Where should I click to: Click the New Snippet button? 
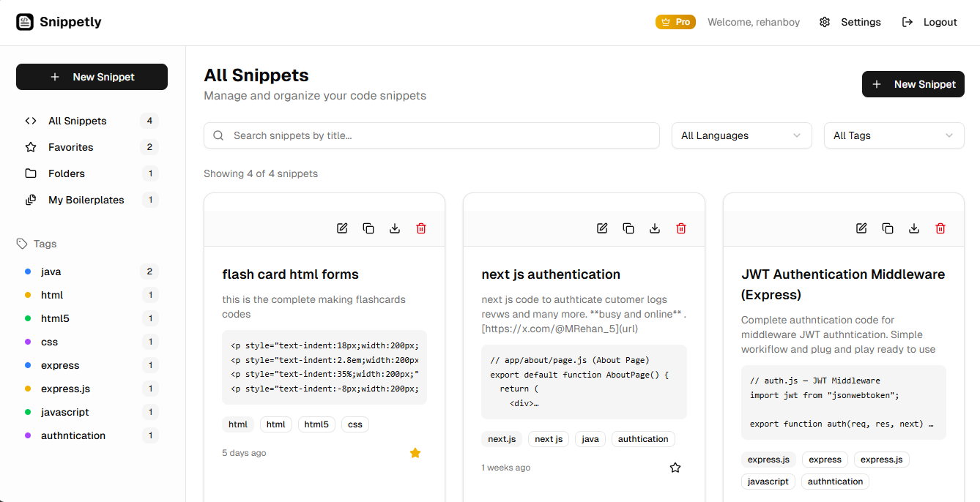92,76
